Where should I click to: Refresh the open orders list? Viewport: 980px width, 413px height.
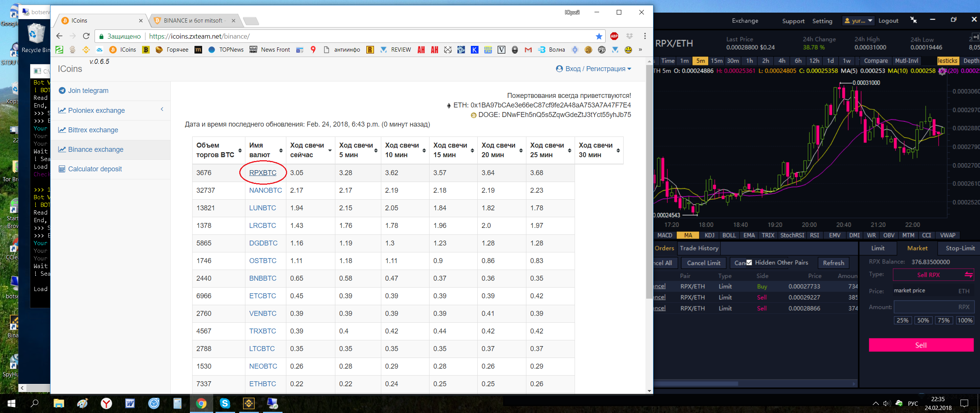pos(833,263)
